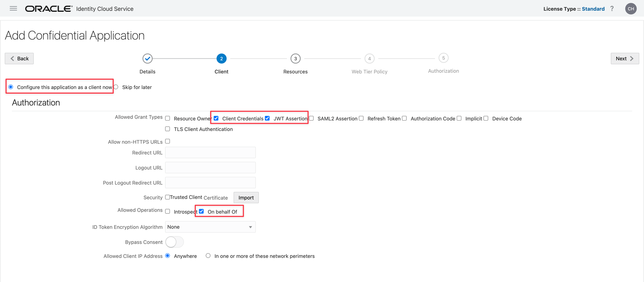This screenshot has width=644, height=282.
Task: Click the Oracle logo
Action: (x=49, y=9)
